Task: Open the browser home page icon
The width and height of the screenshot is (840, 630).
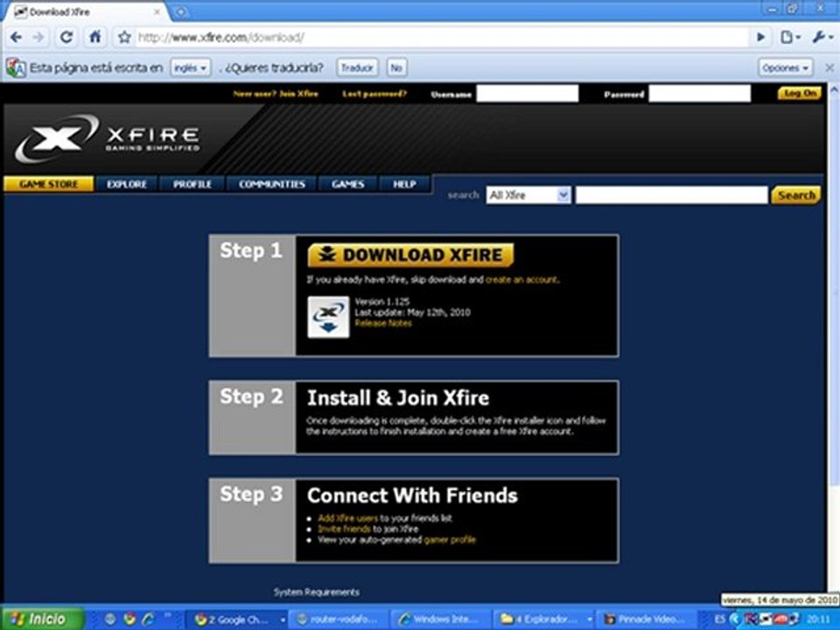Action: click(94, 37)
